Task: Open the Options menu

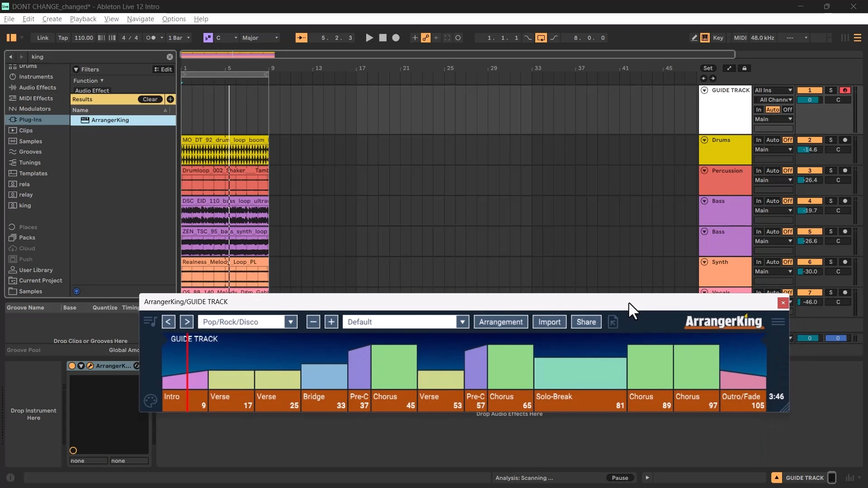Action: tap(174, 19)
